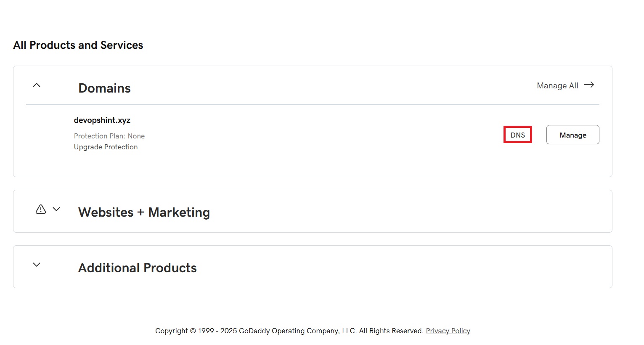Click the Websites + Marketing heading
644x345 pixels.
144,212
